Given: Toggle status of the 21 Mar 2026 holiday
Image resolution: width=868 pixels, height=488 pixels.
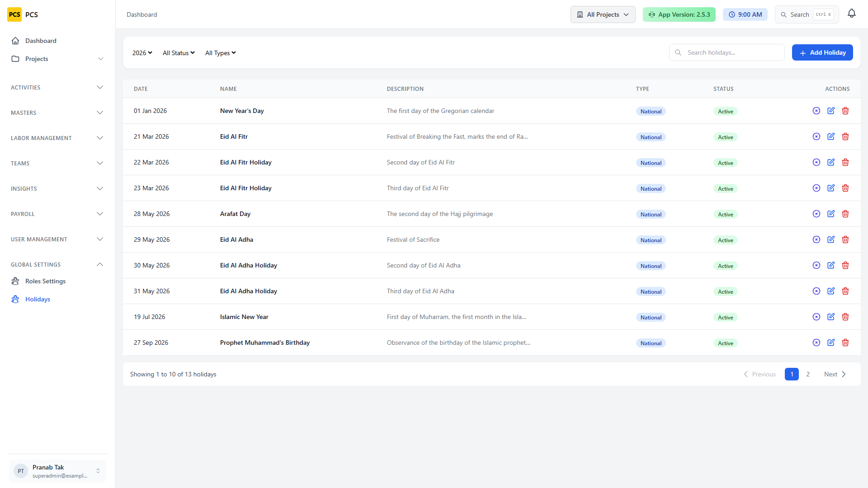Looking at the screenshot, I should pyautogui.click(x=816, y=136).
